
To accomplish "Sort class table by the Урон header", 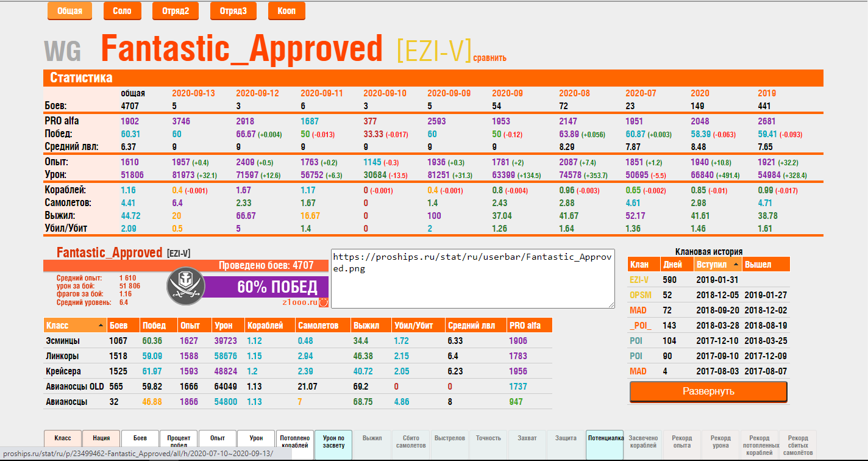I will pos(222,326).
